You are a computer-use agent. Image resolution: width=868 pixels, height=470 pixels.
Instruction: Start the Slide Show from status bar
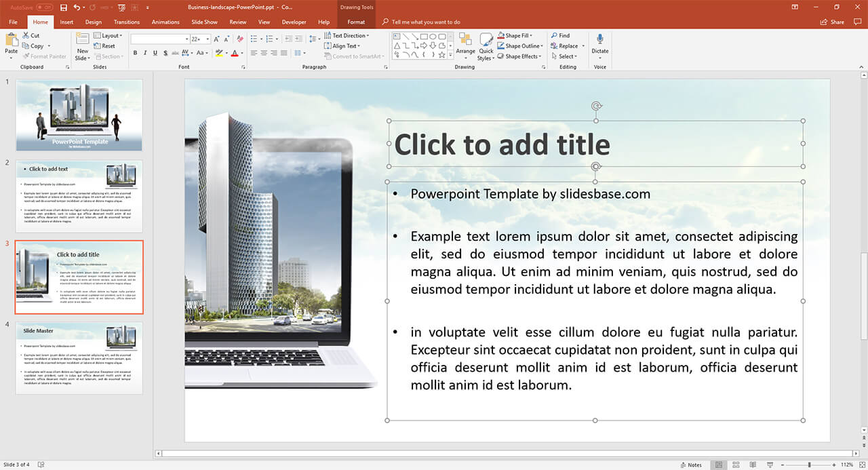click(770, 465)
